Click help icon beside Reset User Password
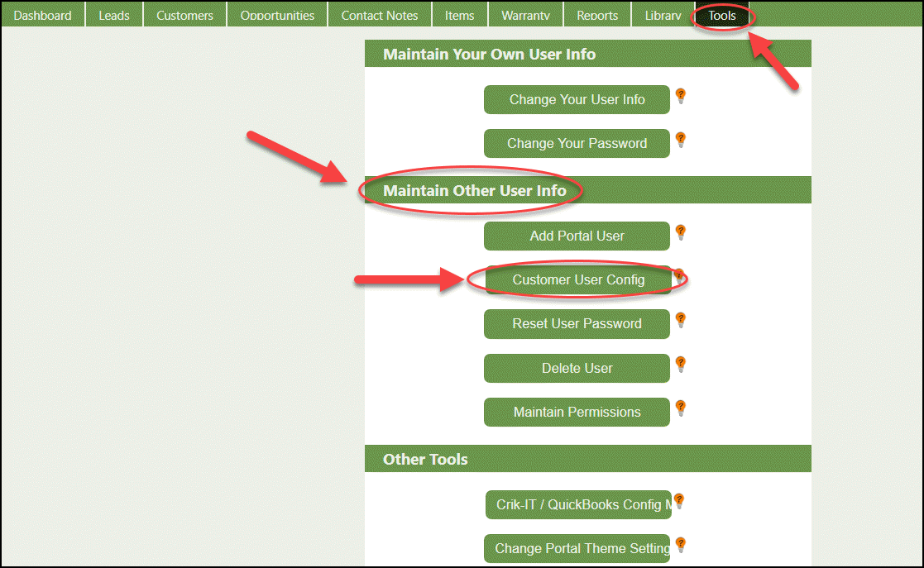This screenshot has height=568, width=924. (681, 320)
